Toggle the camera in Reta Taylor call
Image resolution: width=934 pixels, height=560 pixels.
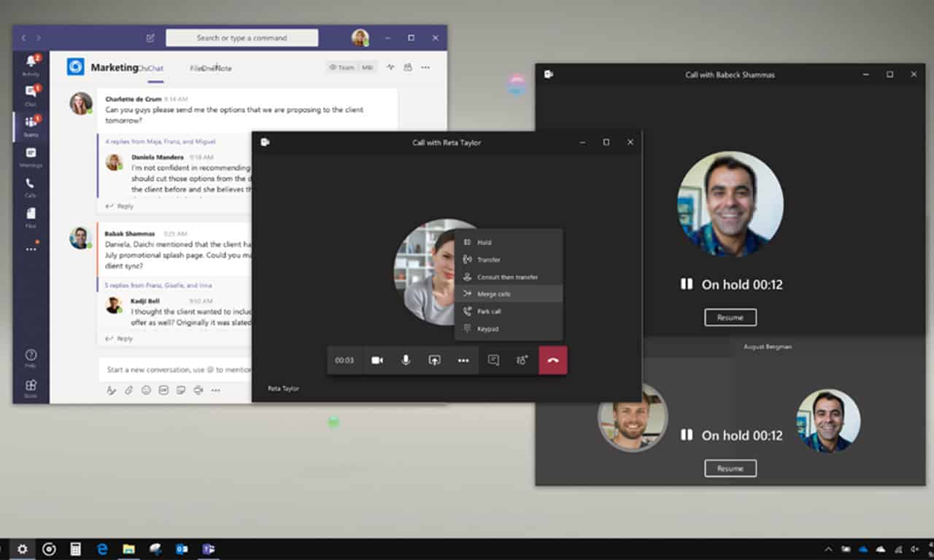(377, 360)
